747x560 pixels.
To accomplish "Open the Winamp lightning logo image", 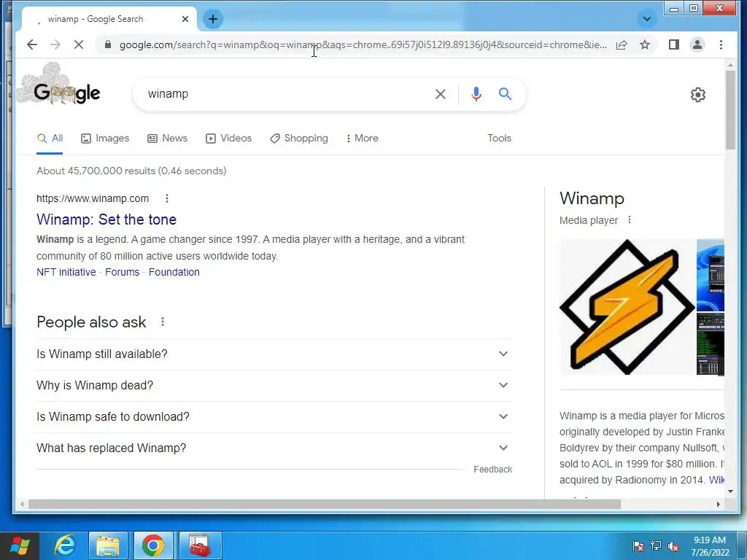I will [x=627, y=307].
